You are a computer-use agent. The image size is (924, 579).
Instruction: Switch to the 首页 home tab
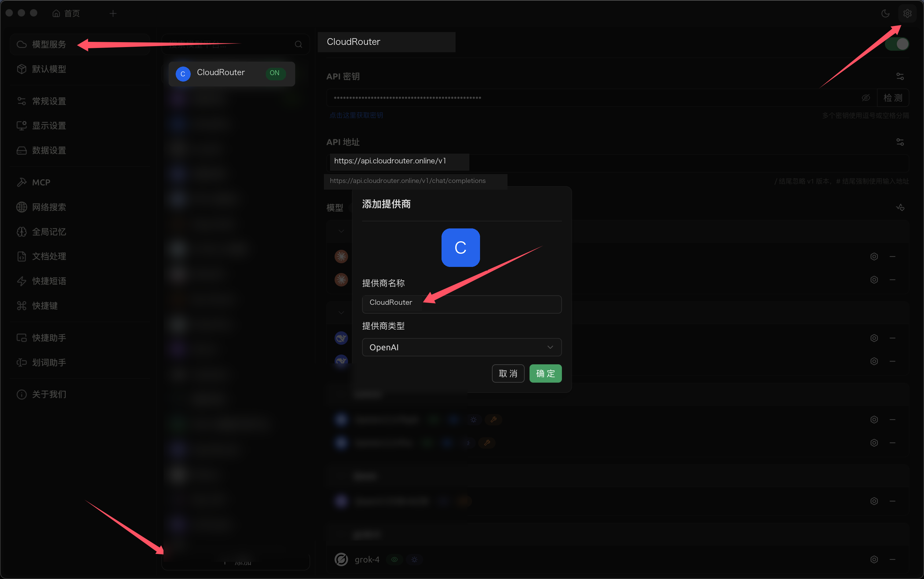pos(66,13)
